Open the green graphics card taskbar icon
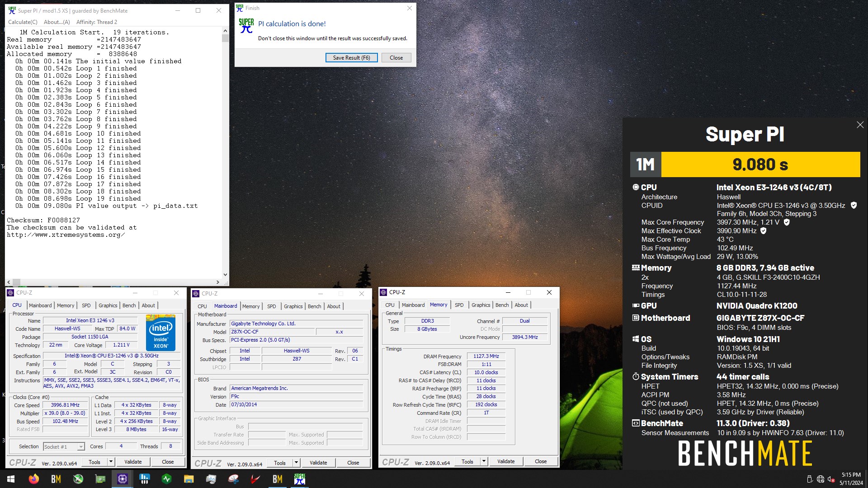The width and height of the screenshot is (868, 488). (100, 479)
